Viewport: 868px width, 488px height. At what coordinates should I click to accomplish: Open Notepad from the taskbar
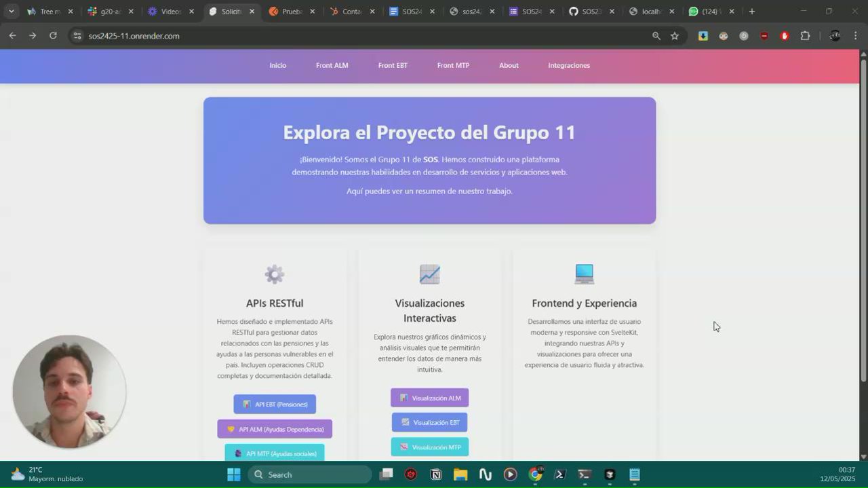[x=634, y=474]
